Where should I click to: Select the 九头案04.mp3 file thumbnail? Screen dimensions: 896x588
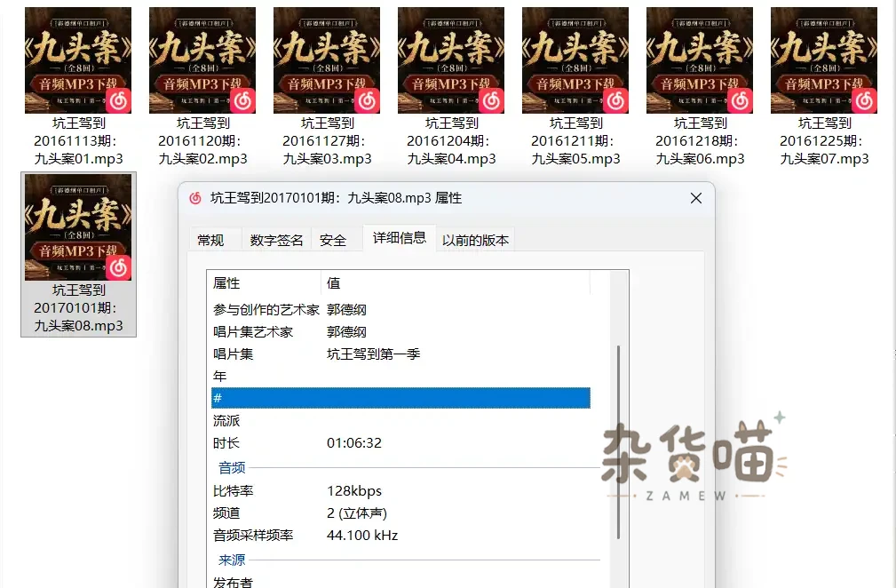pyautogui.click(x=451, y=60)
